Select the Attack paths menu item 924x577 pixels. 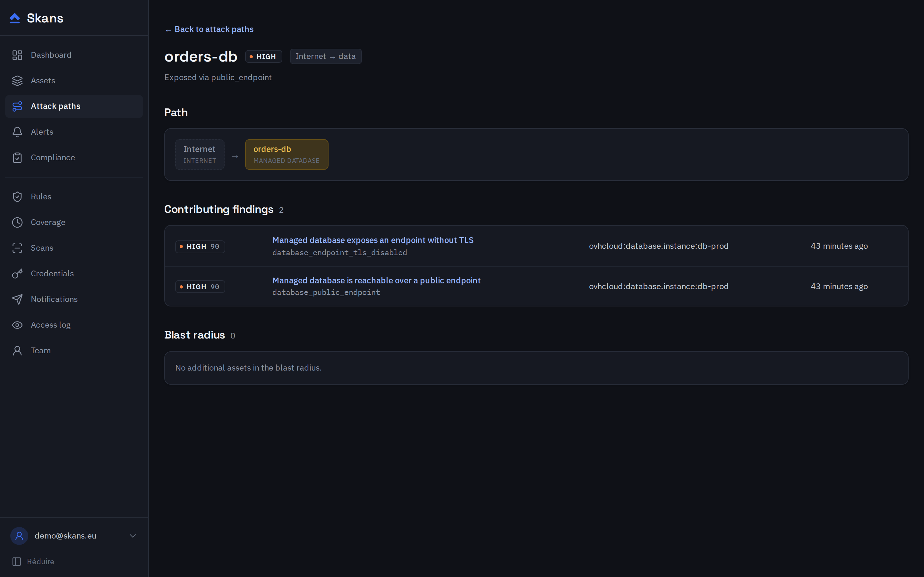click(x=74, y=106)
